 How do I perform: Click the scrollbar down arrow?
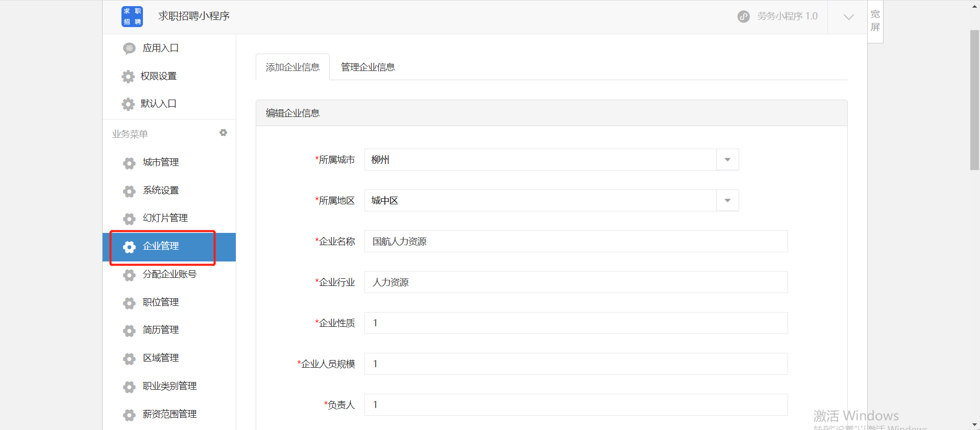click(x=974, y=424)
